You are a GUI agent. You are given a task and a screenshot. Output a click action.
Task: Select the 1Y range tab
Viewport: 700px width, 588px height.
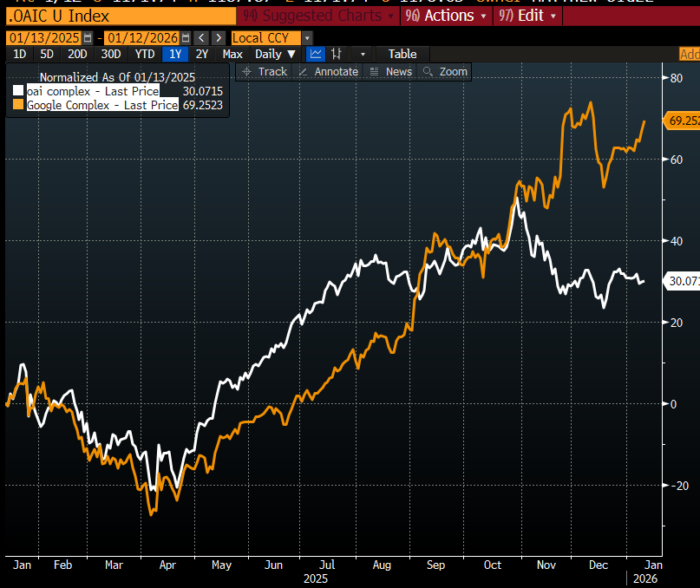click(175, 54)
